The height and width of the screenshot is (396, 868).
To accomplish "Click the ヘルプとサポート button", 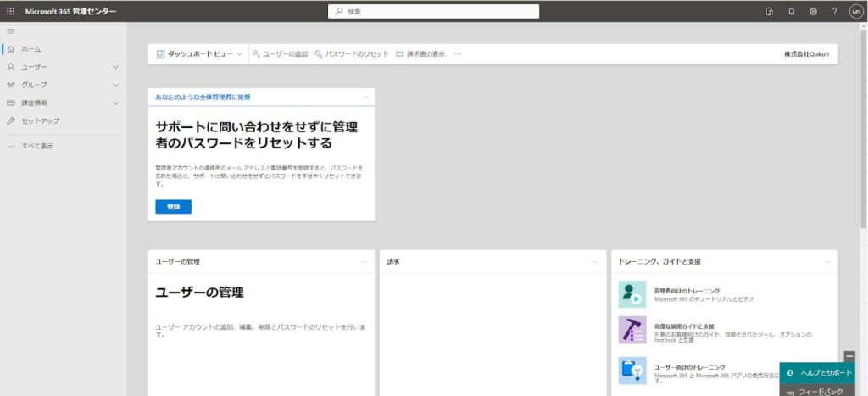I will click(817, 373).
